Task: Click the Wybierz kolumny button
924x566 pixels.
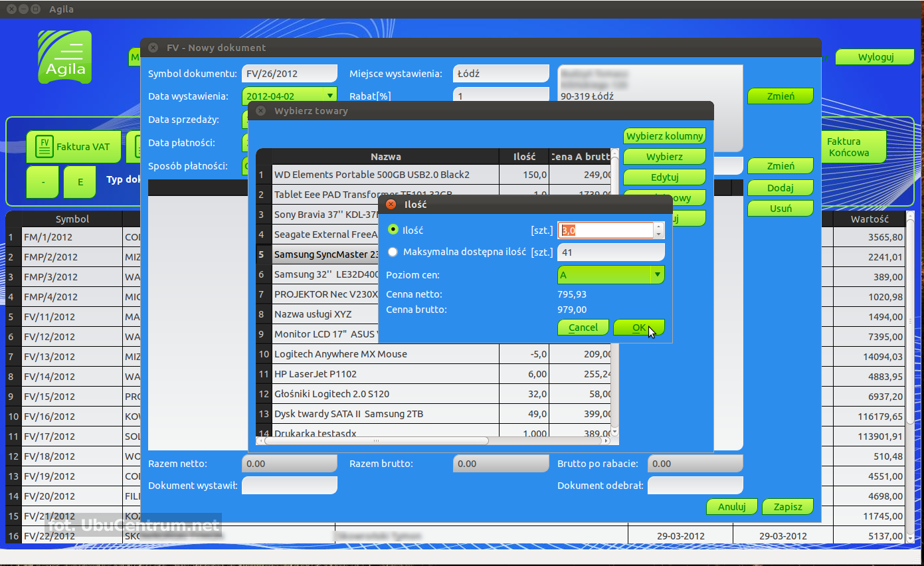Action: [x=664, y=136]
